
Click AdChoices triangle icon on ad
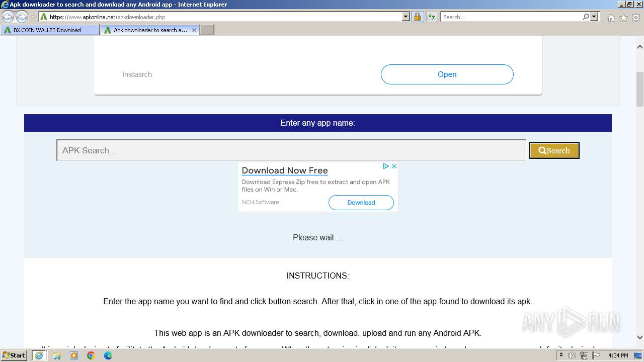point(386,166)
